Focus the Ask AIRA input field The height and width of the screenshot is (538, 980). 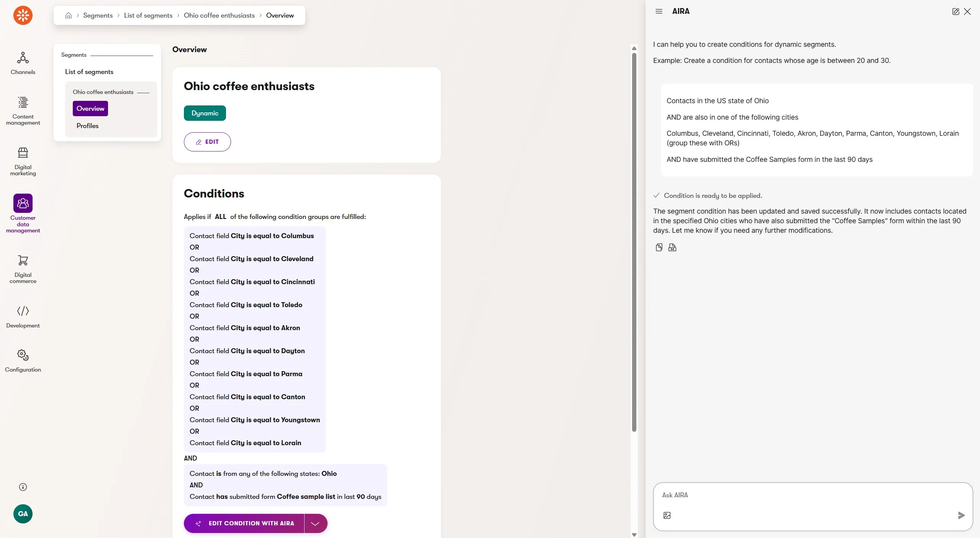[x=805, y=495]
